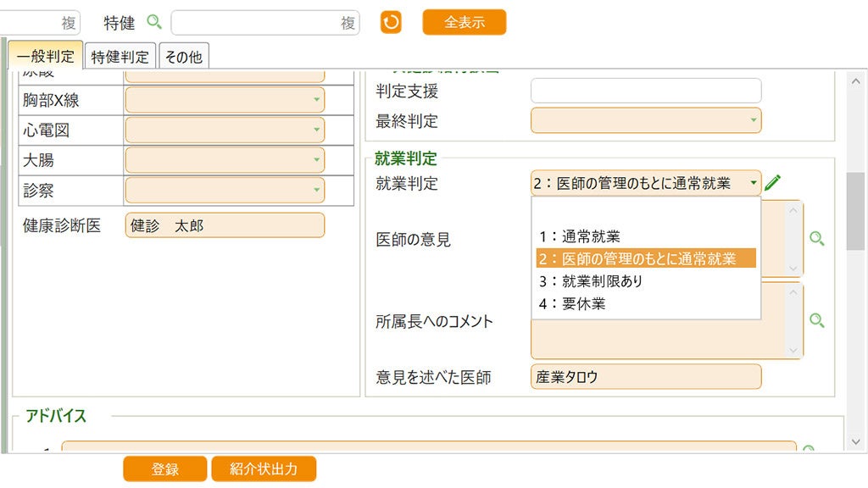Click the 紹介状出力 button
Image resolution: width=868 pixels, height=488 pixels.
coord(264,469)
